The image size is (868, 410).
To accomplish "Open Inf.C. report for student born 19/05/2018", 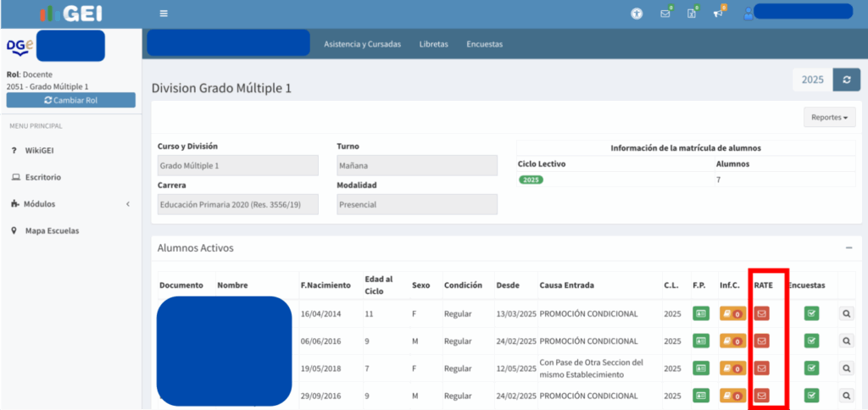I will pyautogui.click(x=732, y=368).
